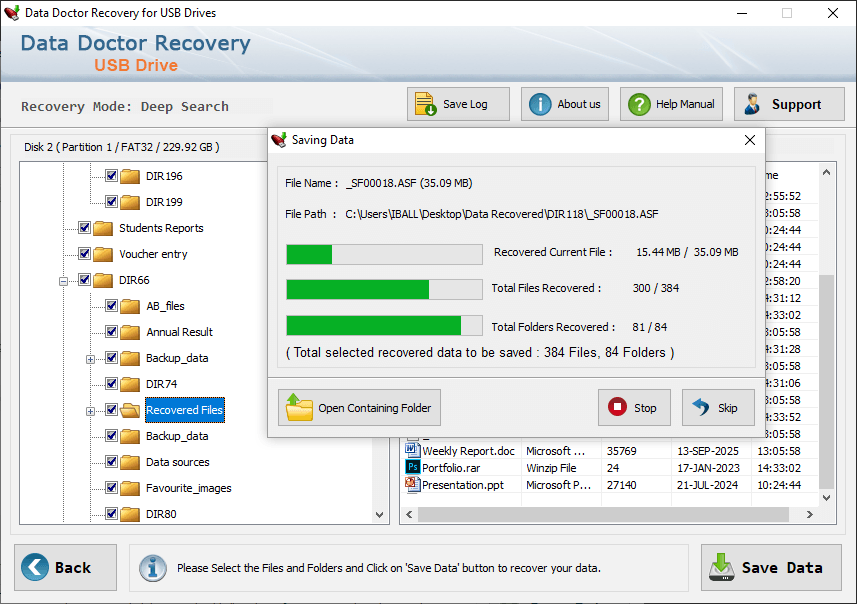Click the DIR199 folder icon
857x604 pixels.
pos(130,202)
